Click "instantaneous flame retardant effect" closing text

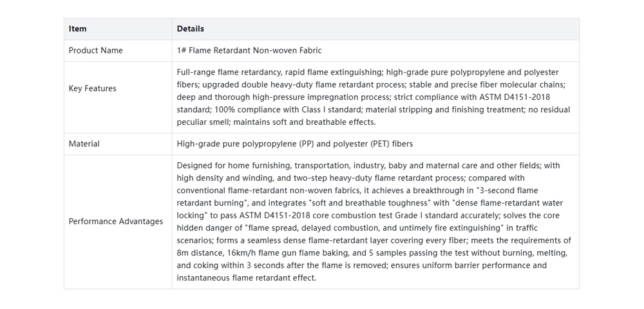click(x=246, y=278)
